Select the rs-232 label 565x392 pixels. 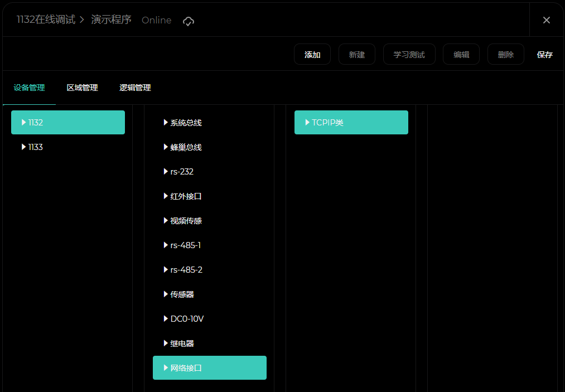(x=182, y=172)
